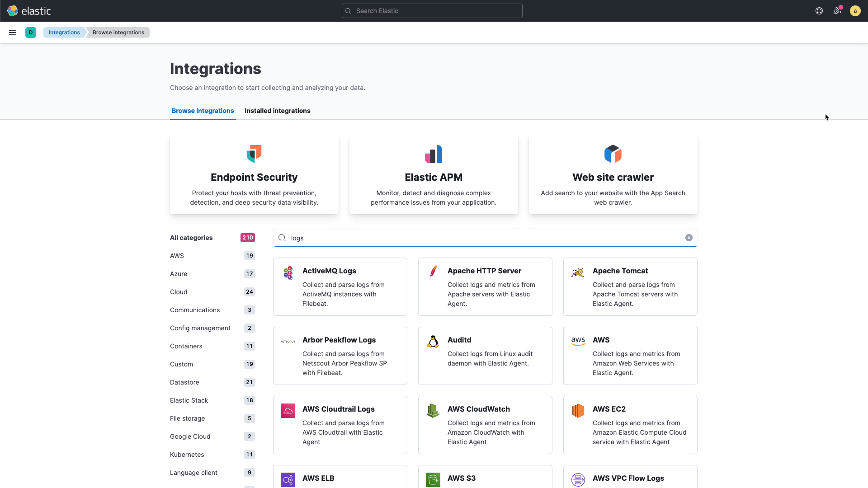
Task: Open Web site crawler card title
Action: coord(613,177)
